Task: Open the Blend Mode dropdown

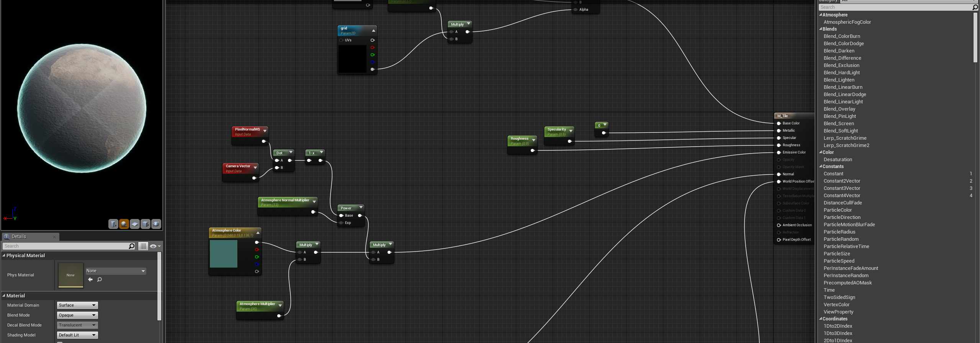Action: click(x=77, y=315)
